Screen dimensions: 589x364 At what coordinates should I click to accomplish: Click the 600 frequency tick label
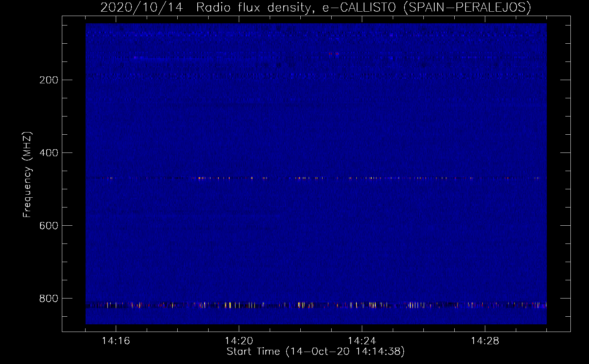click(x=49, y=226)
